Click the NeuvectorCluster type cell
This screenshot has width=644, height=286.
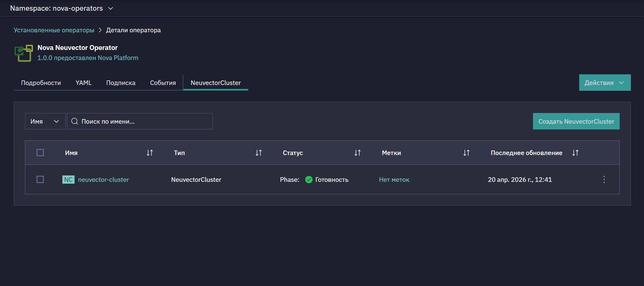tap(196, 180)
